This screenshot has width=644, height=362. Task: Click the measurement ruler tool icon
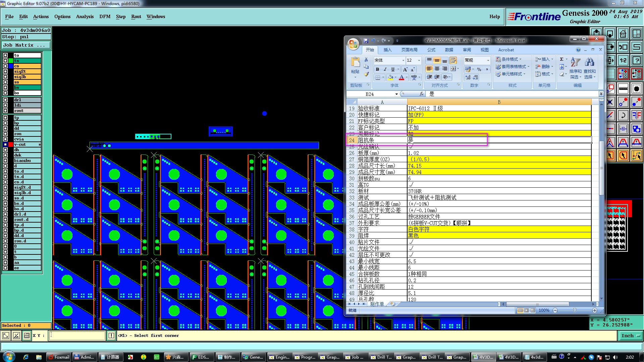[x=623, y=89]
